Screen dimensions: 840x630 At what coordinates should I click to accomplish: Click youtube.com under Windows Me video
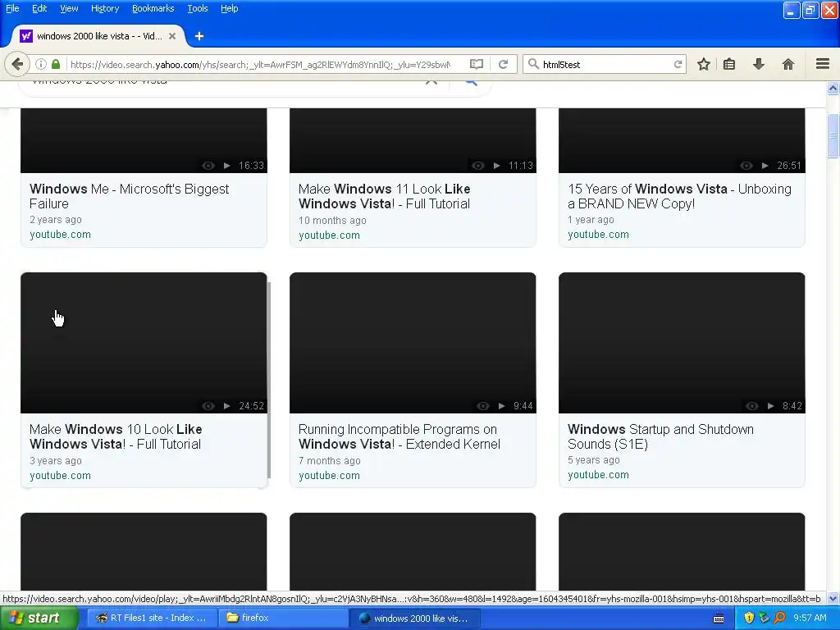click(60, 235)
